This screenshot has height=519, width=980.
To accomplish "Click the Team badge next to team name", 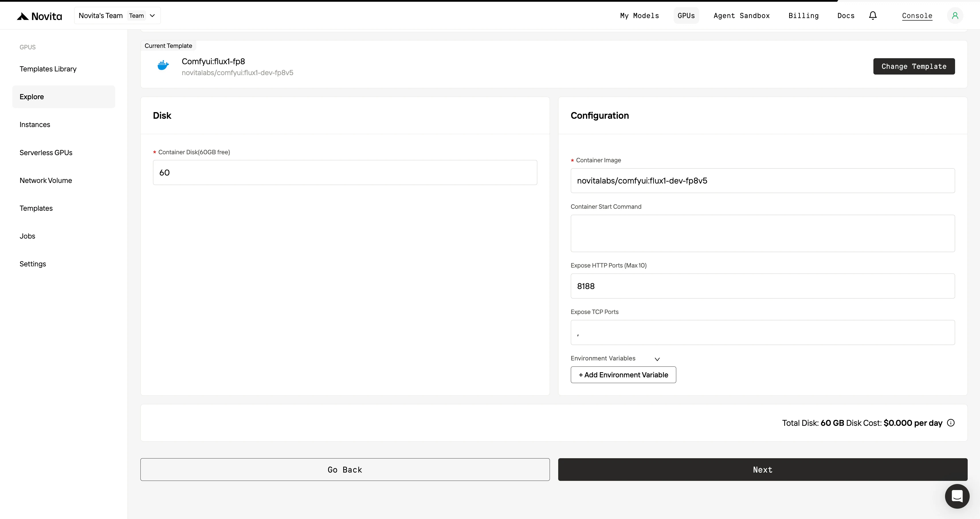I will click(x=136, y=15).
